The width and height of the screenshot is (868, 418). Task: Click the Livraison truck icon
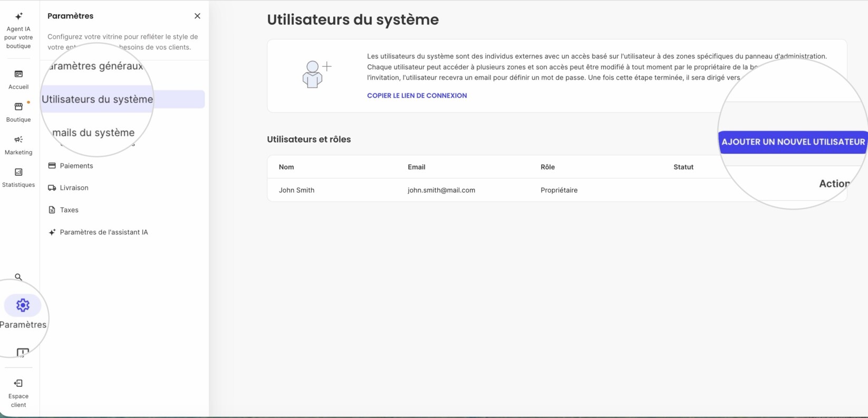(52, 188)
